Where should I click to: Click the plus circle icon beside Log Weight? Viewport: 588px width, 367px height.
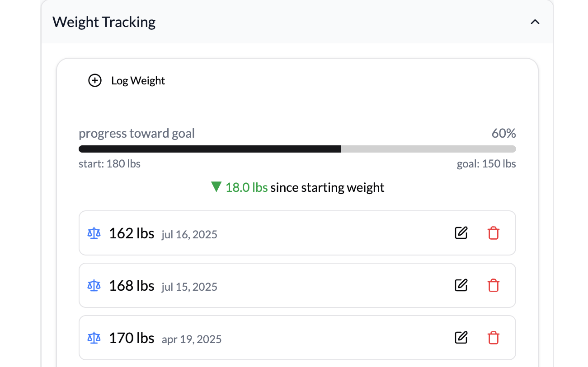point(94,81)
